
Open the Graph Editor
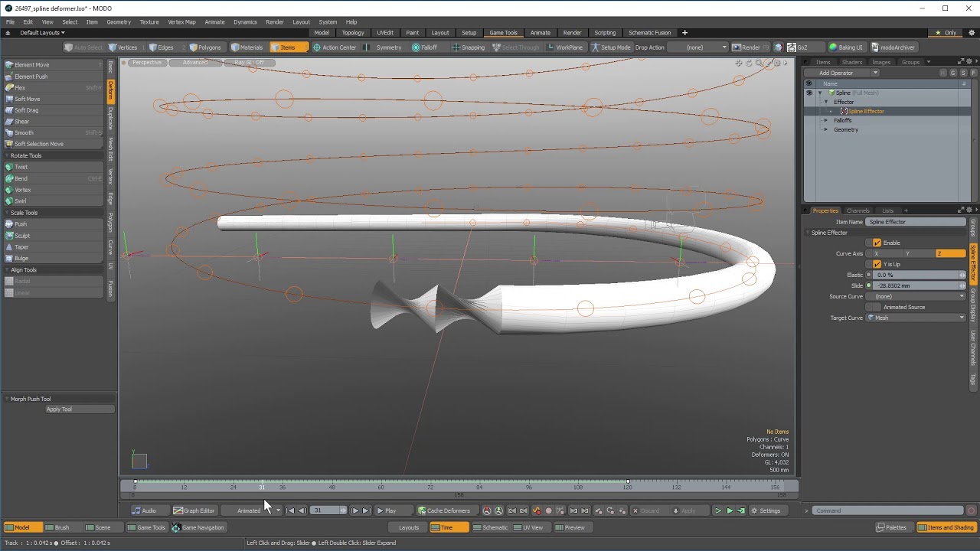(194, 510)
